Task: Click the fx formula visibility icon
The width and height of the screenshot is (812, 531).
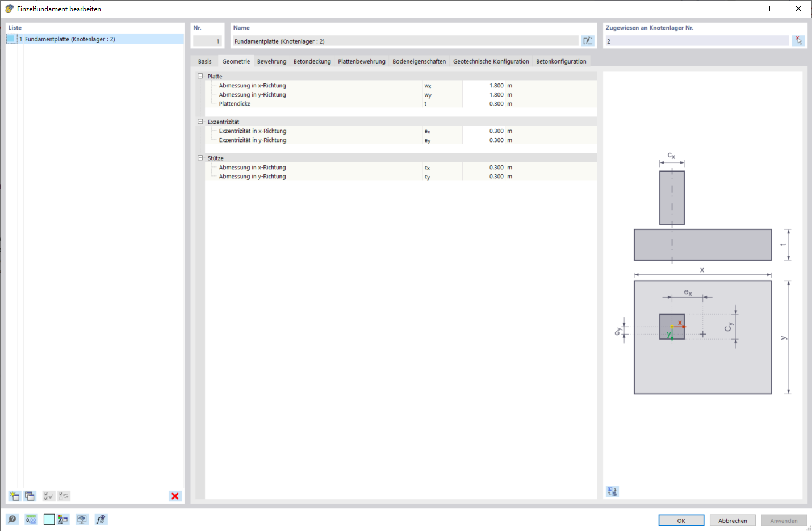Action: click(x=101, y=519)
